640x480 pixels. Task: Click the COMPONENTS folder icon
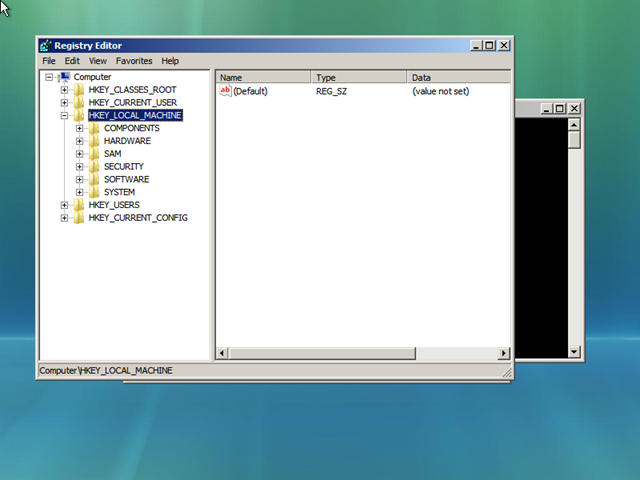click(94, 128)
